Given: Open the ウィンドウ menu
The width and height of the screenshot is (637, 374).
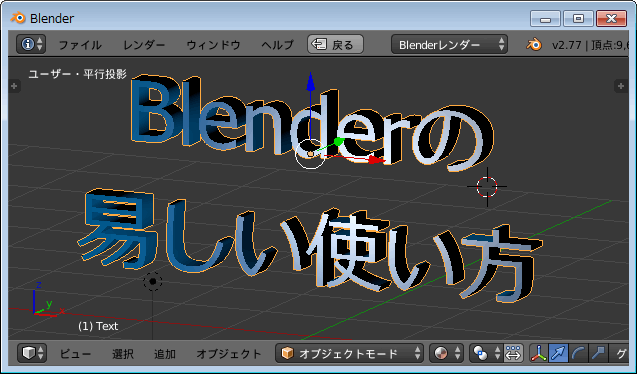Looking at the screenshot, I should 214,45.
